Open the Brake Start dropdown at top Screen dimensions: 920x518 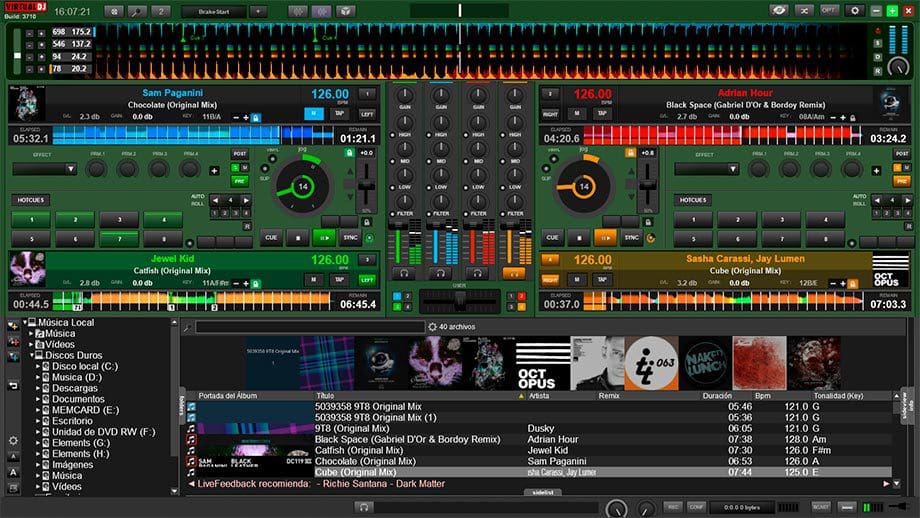pos(214,11)
